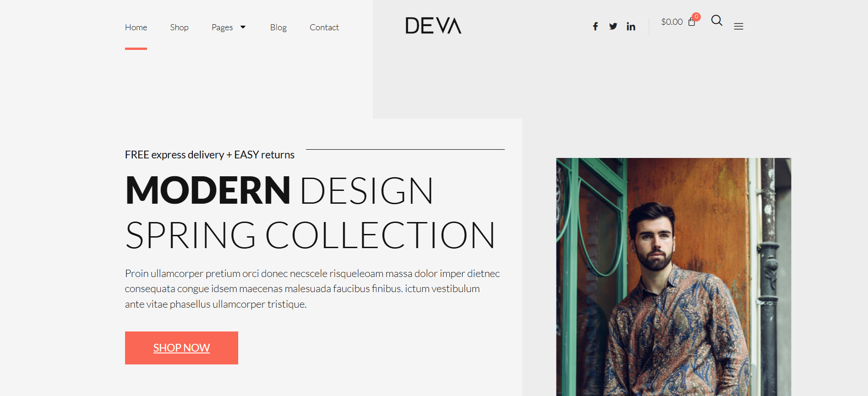This screenshot has height=396, width=868.
Task: Open the Twitter bird icon
Action: (x=613, y=27)
